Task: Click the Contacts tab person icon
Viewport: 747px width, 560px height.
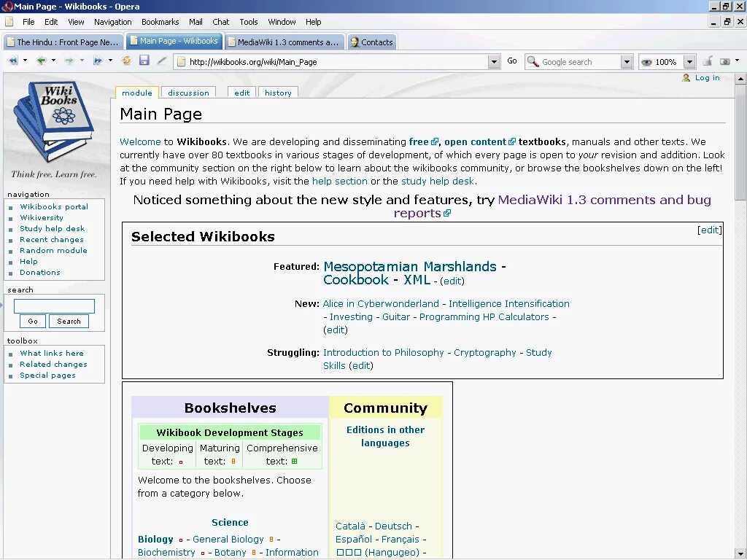Action: pos(355,42)
